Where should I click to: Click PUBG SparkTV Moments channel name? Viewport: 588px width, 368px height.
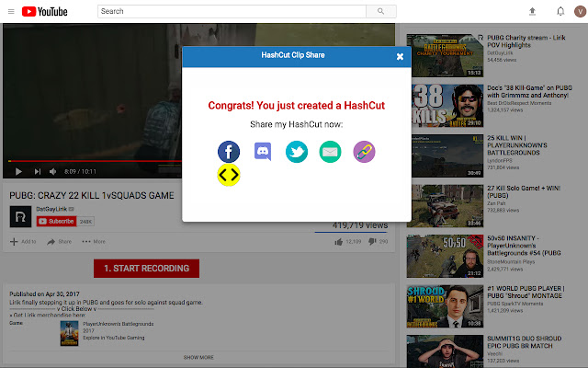pos(514,304)
